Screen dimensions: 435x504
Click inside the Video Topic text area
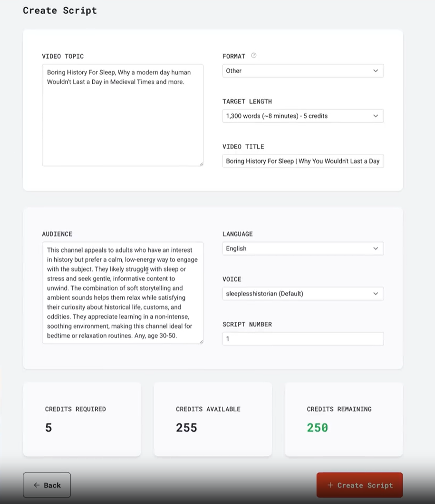point(123,115)
